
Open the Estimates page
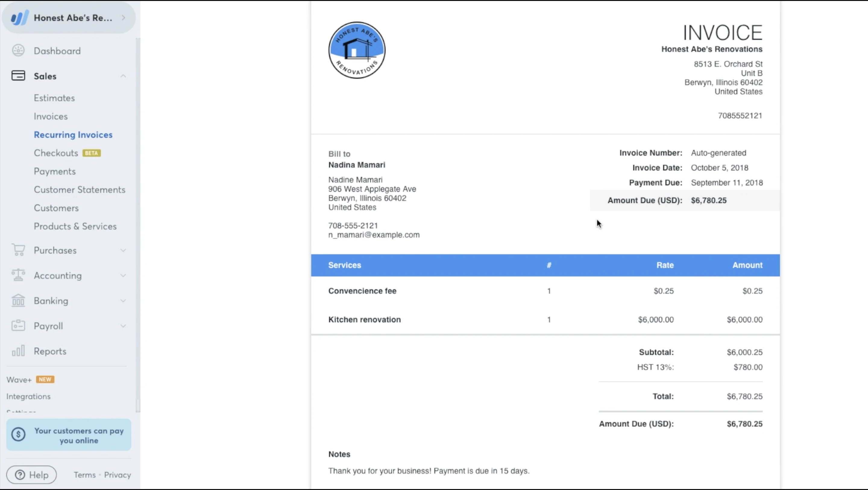point(54,98)
